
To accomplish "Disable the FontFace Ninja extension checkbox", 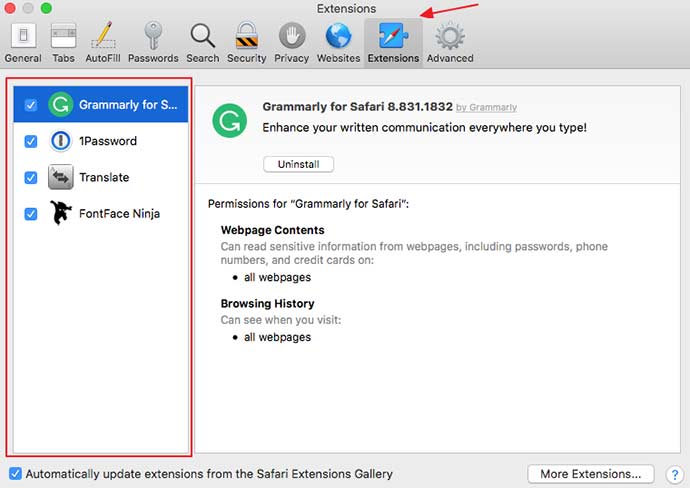I will 31,214.
